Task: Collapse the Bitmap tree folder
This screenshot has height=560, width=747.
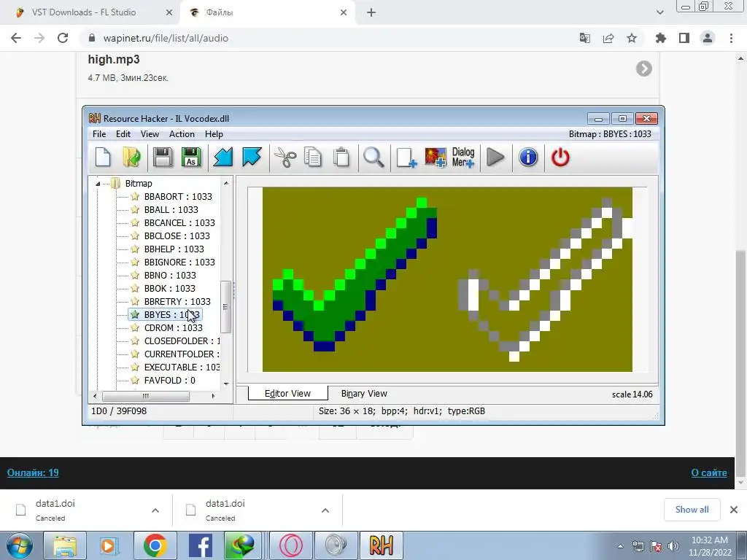Action: 98,183
